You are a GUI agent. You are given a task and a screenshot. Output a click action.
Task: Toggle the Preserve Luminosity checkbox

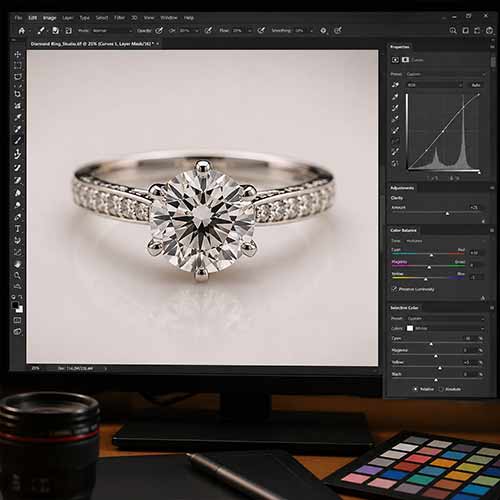click(x=395, y=289)
